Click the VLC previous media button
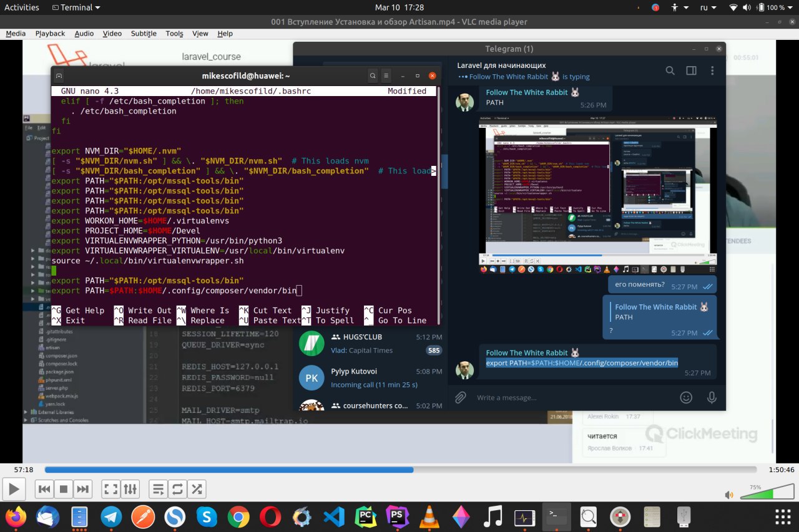Viewport: 799px width, 532px height. 44,489
